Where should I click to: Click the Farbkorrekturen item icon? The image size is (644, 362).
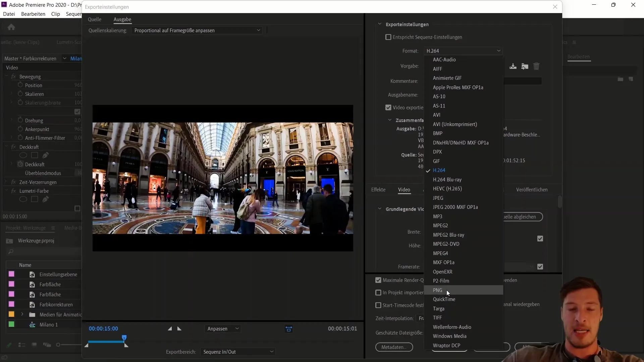coord(32,305)
